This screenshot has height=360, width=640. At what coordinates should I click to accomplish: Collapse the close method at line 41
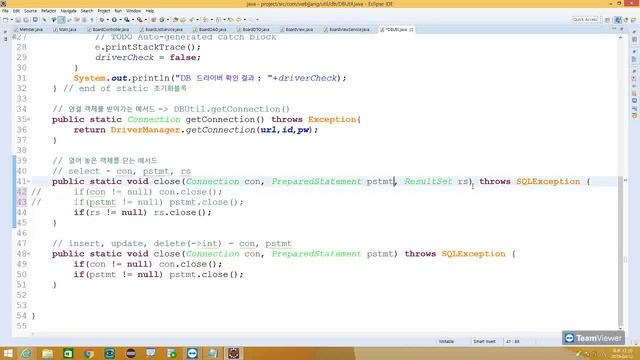tap(29, 182)
